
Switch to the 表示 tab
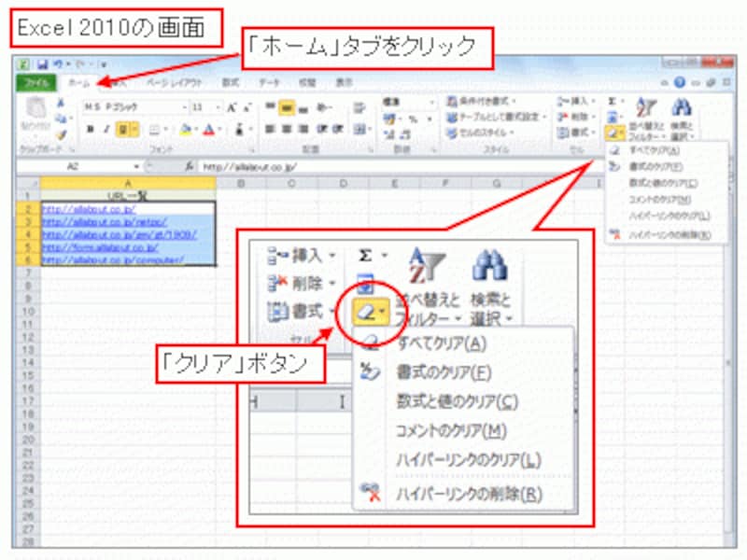click(x=344, y=83)
